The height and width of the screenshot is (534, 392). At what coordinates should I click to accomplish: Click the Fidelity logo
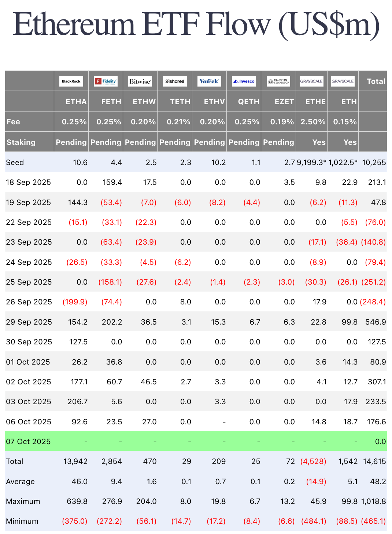pyautogui.click(x=106, y=81)
